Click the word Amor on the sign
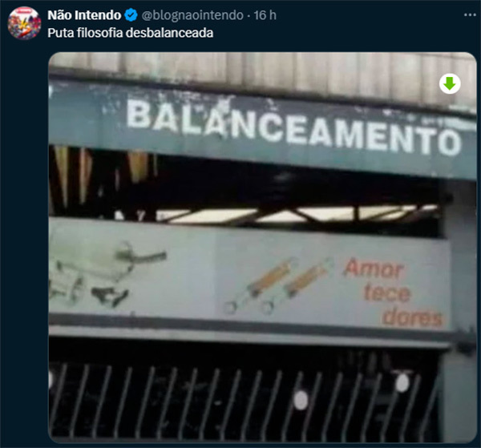The width and height of the screenshot is (481, 448). pyautogui.click(x=373, y=268)
